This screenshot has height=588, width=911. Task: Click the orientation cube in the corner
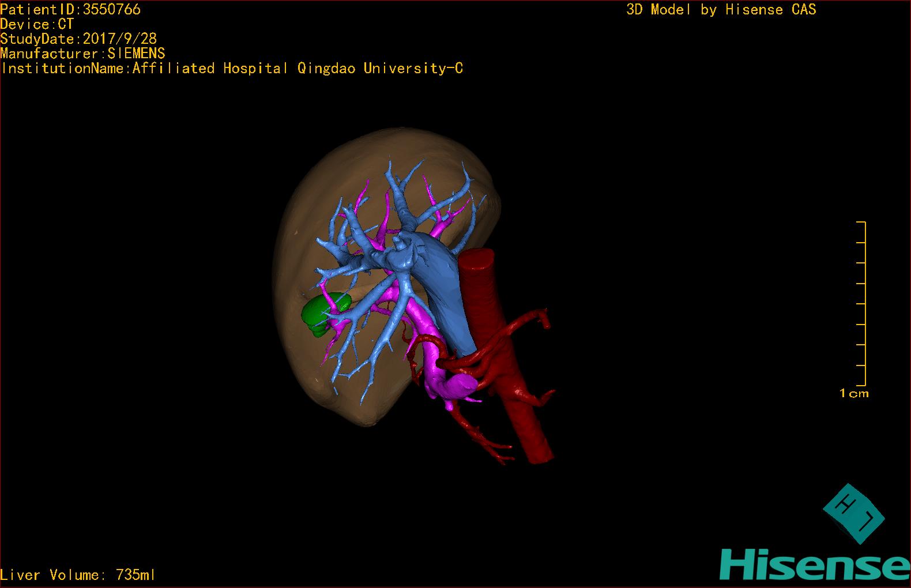coord(853,514)
